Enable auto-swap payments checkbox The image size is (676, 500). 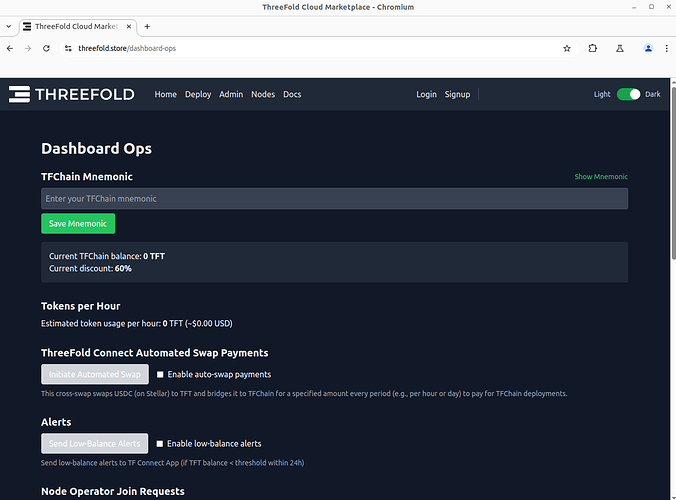pos(160,374)
